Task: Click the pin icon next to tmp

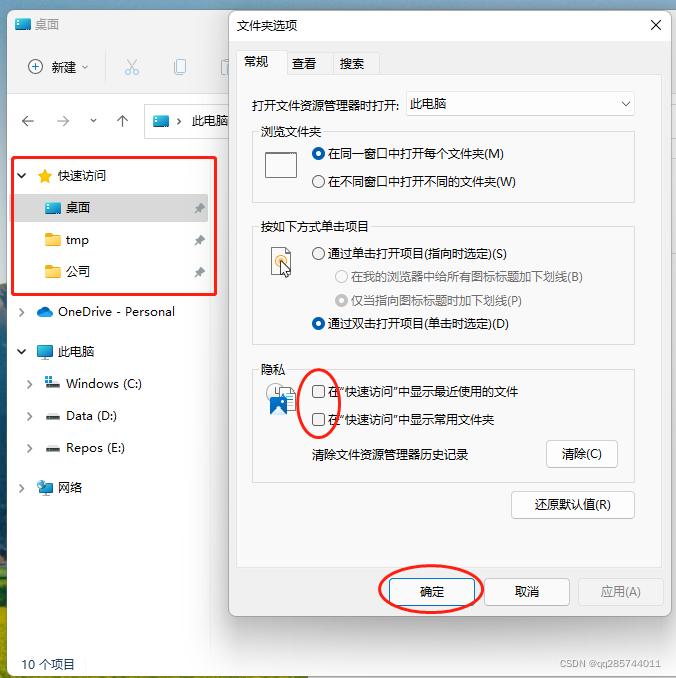Action: point(199,240)
